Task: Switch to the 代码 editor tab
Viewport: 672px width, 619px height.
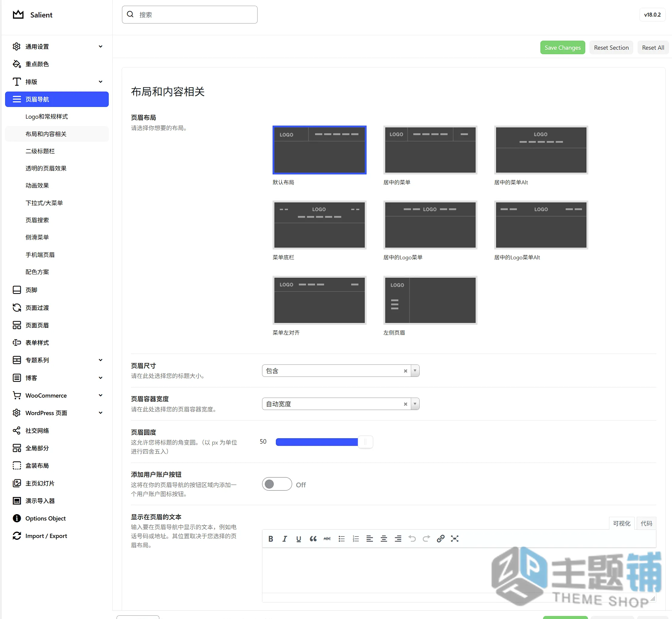Action: click(646, 523)
